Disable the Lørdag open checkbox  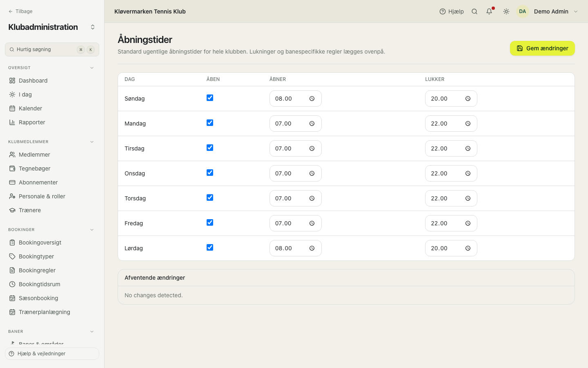point(210,247)
